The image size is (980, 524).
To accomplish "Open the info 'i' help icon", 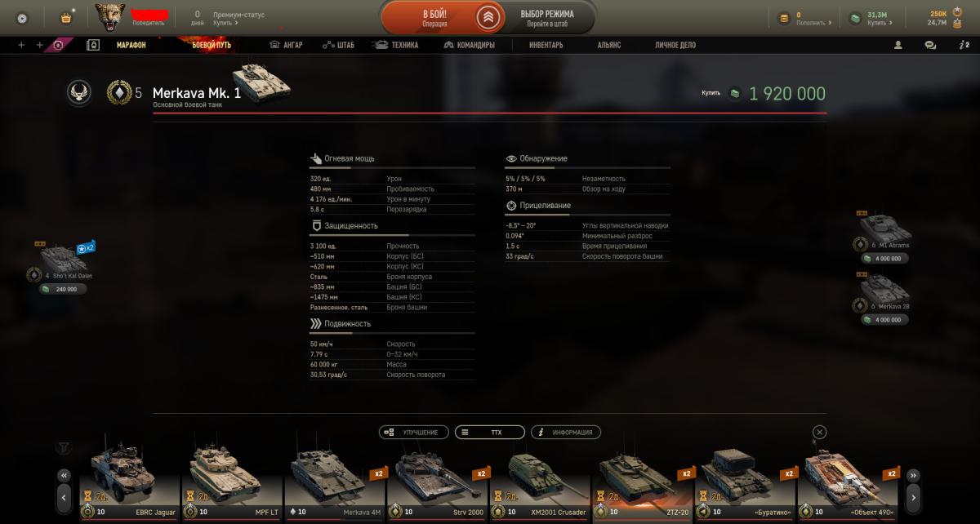I will pos(964,46).
